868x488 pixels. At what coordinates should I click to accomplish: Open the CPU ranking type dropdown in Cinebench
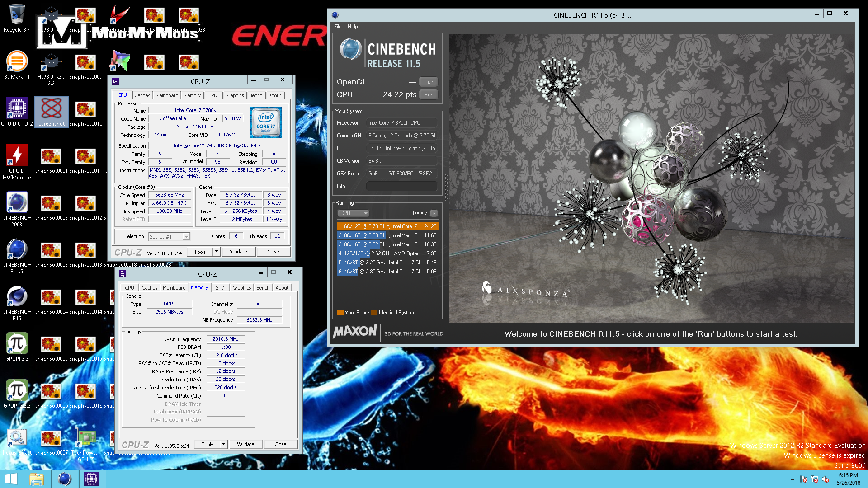[x=353, y=213]
